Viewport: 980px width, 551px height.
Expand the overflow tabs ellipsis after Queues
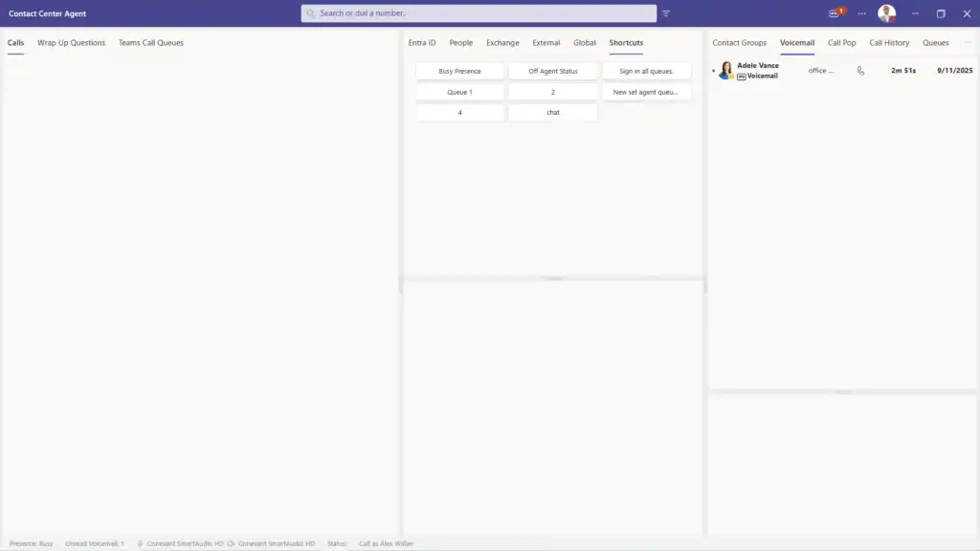pyautogui.click(x=968, y=43)
